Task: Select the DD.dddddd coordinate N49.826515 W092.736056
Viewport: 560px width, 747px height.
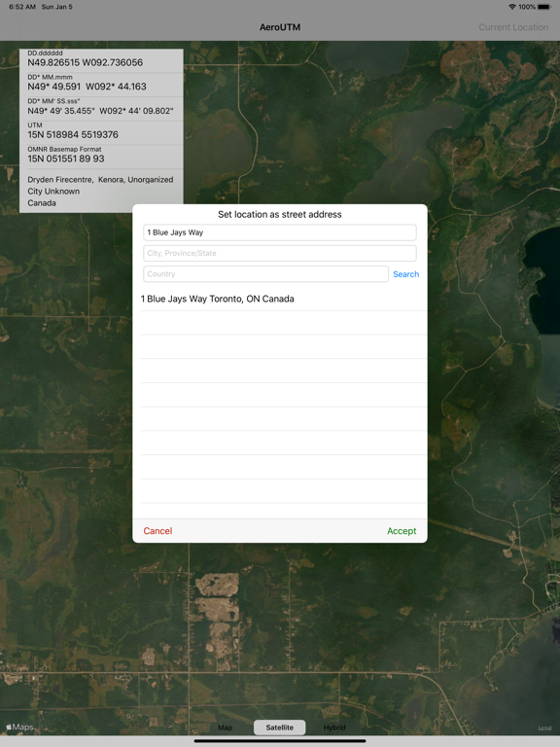Action: click(x=86, y=62)
